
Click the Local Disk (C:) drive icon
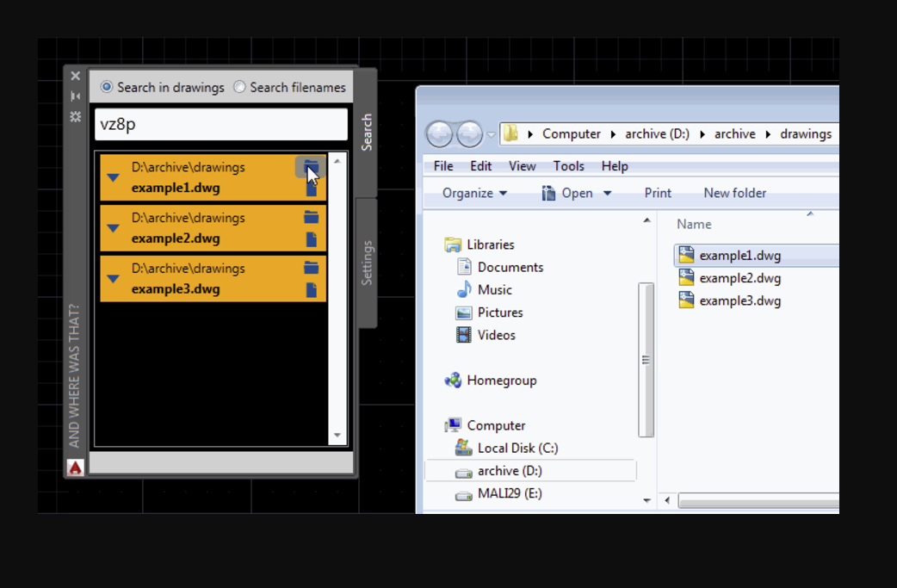pyautogui.click(x=463, y=448)
